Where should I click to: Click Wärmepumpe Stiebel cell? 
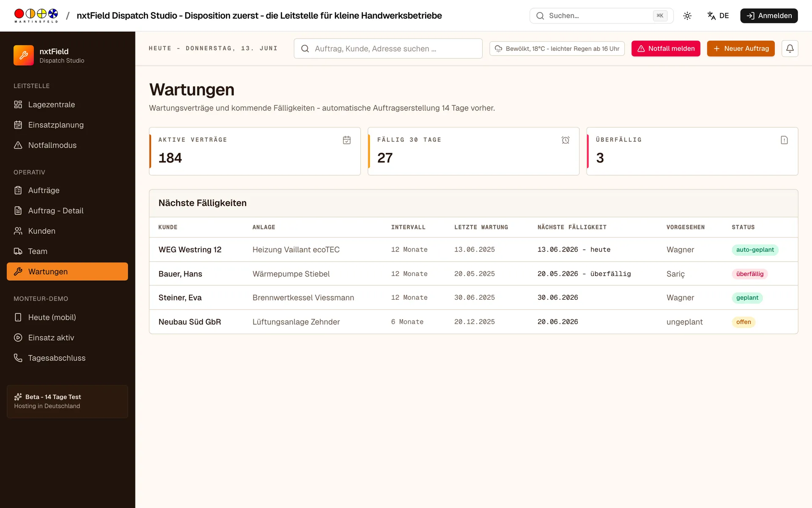click(291, 274)
